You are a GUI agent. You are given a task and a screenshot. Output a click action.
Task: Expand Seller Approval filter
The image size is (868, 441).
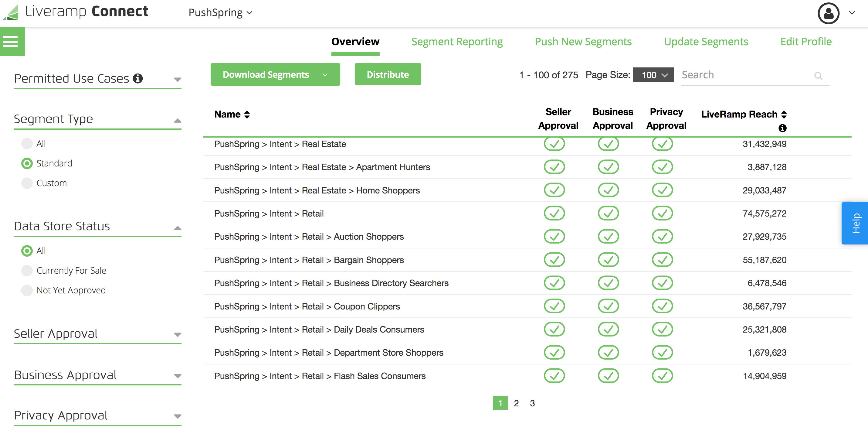coord(178,335)
